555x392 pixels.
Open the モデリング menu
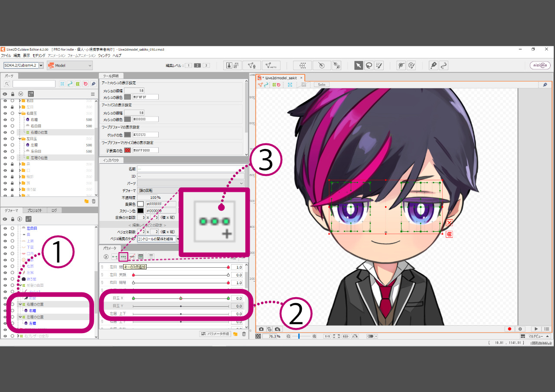(39, 56)
